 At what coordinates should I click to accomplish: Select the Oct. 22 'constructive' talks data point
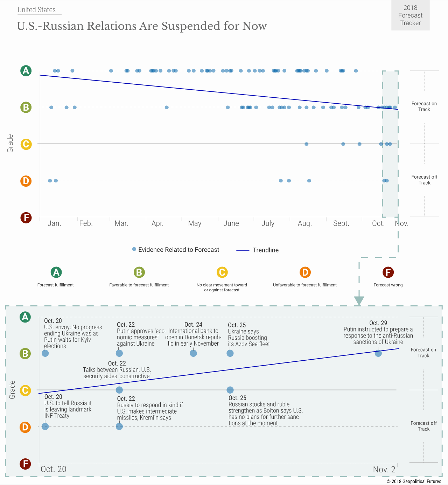[119, 390]
